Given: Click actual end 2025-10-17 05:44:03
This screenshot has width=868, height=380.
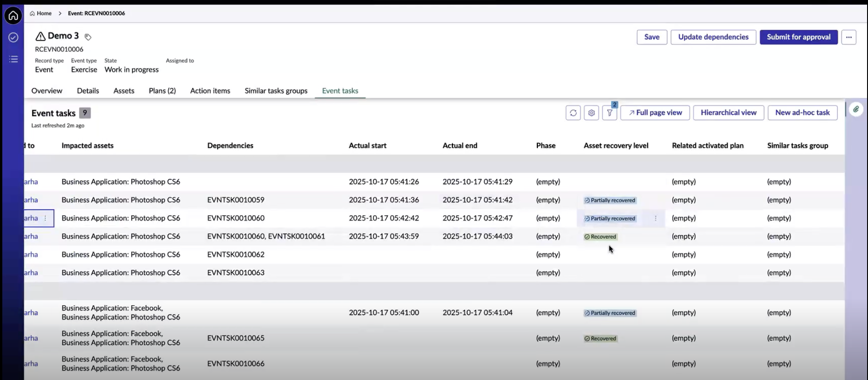Looking at the screenshot, I should [478, 237].
